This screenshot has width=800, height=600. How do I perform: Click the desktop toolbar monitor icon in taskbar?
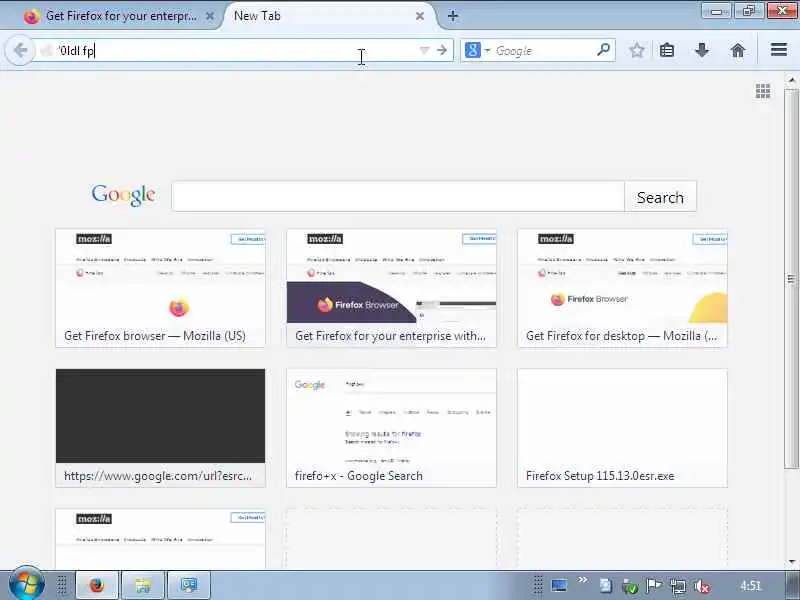pyautogui.click(x=559, y=585)
